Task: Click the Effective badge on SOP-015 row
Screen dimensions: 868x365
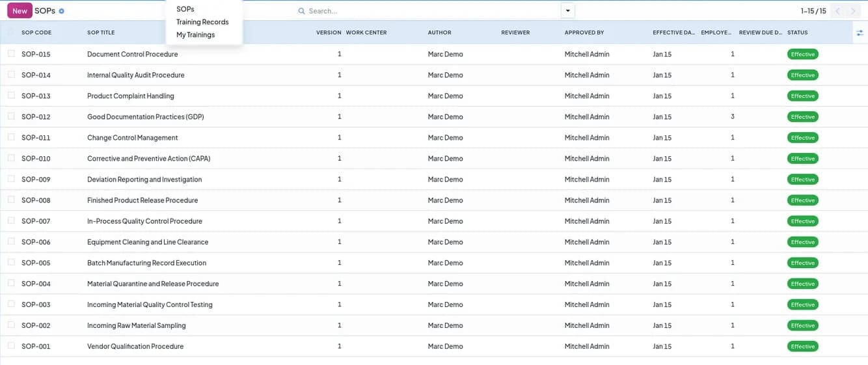Action: pos(802,54)
